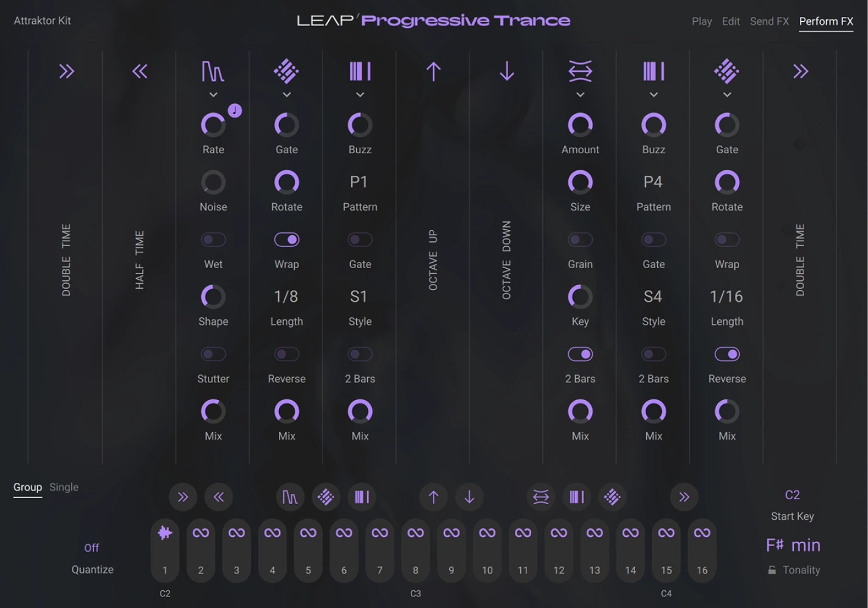868x608 pixels.
Task: Select the Double Time effect icon
Action: coord(66,71)
